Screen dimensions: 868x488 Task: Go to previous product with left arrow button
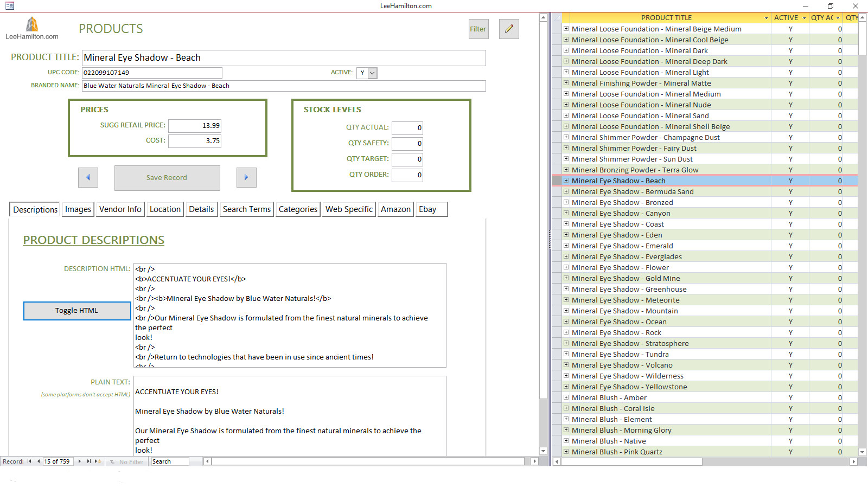coord(88,177)
